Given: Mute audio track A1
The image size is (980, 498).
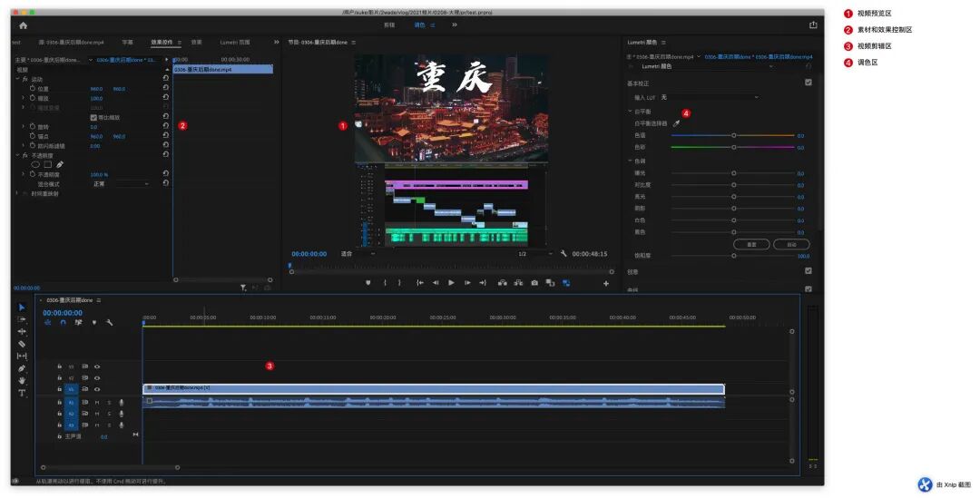Looking at the screenshot, I should coord(97,403).
